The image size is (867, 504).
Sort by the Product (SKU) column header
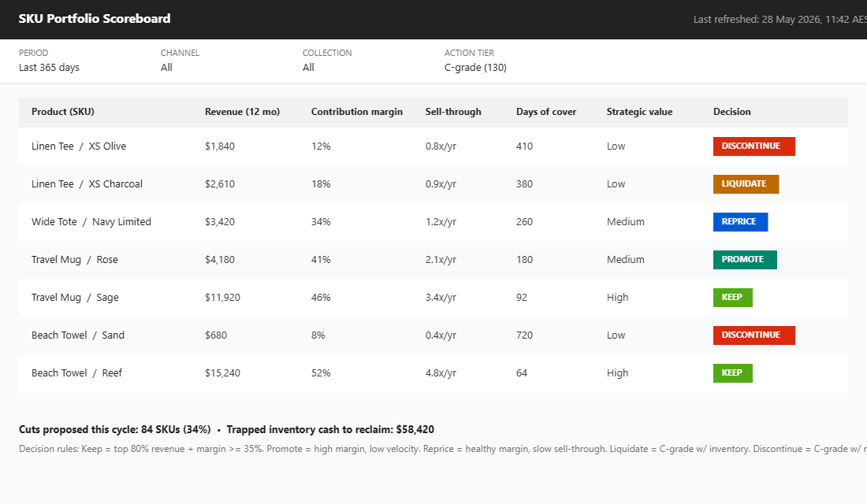click(62, 112)
